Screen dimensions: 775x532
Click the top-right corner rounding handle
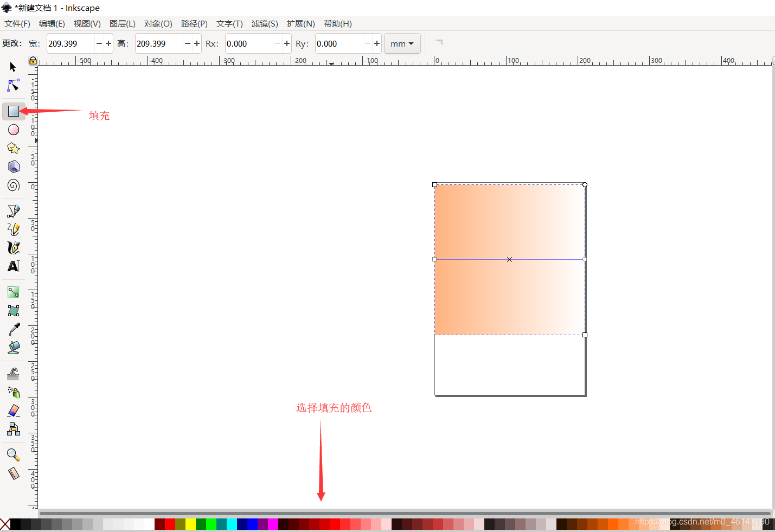pos(585,184)
